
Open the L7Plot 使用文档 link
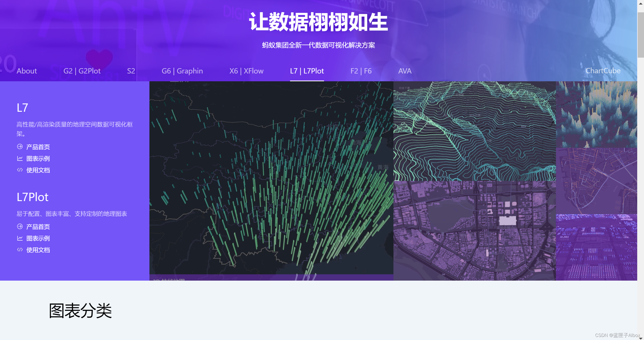(x=38, y=250)
